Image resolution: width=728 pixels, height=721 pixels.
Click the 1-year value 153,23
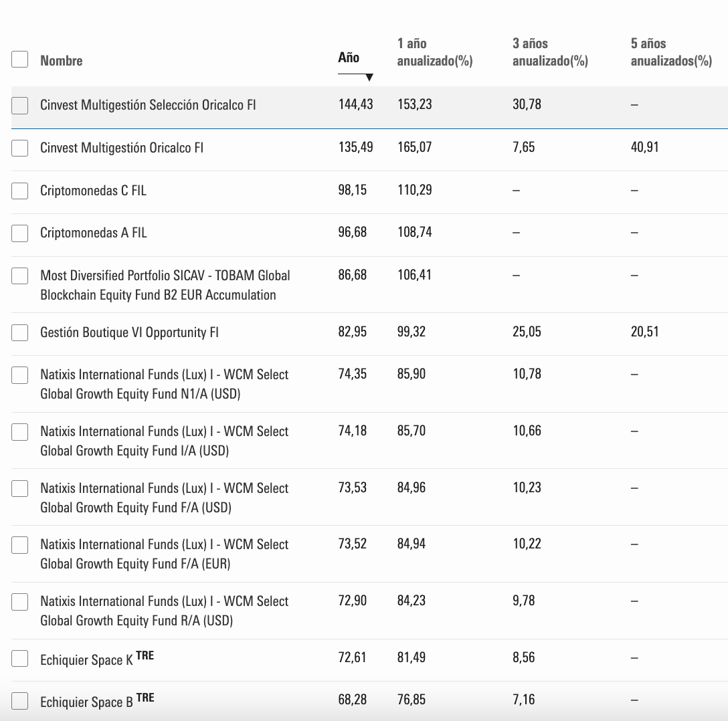point(415,104)
